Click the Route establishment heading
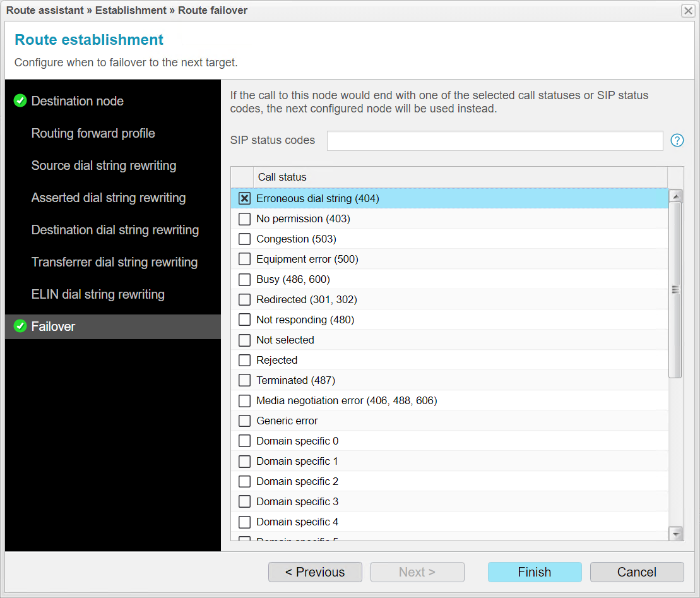 pos(89,40)
